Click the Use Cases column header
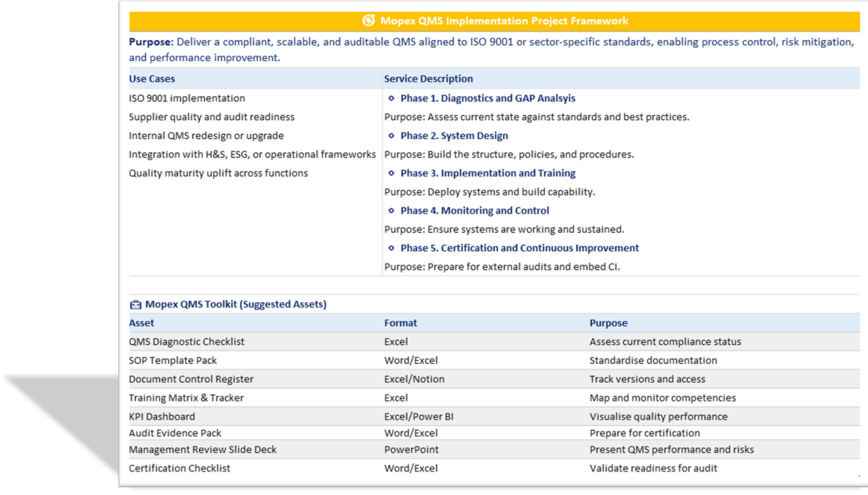This screenshot has height=495, width=868. (152, 79)
